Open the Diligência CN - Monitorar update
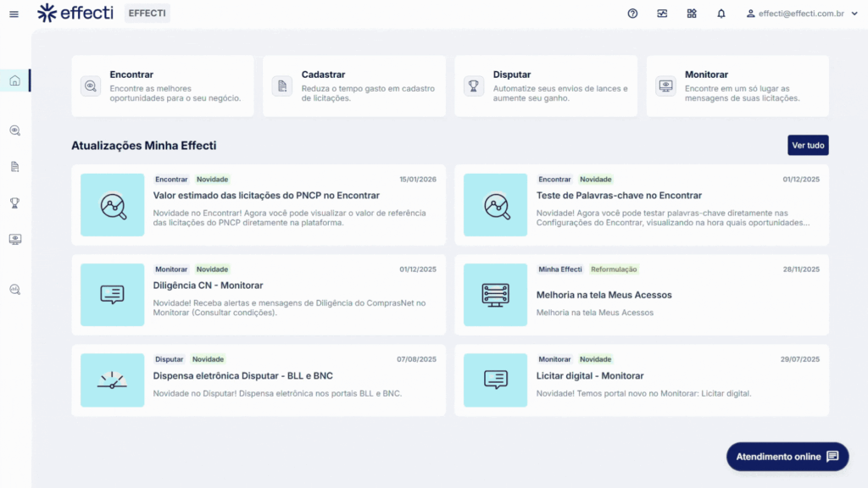 (208, 286)
